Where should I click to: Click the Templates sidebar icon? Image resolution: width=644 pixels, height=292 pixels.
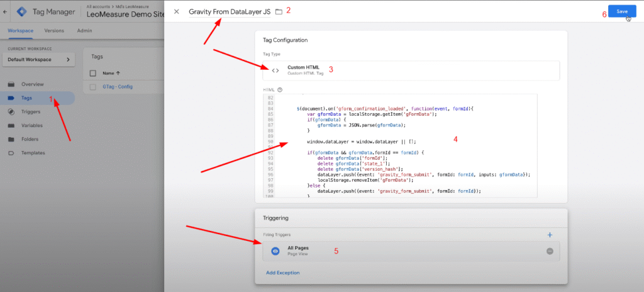[x=11, y=152]
